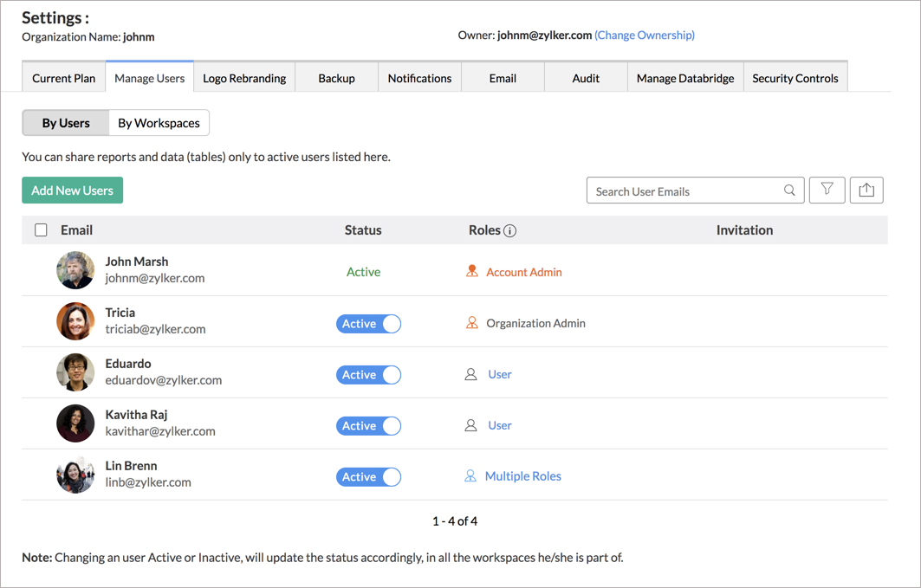Screen dimensions: 921x588
Task: Click the Add New Users button
Action: click(72, 190)
